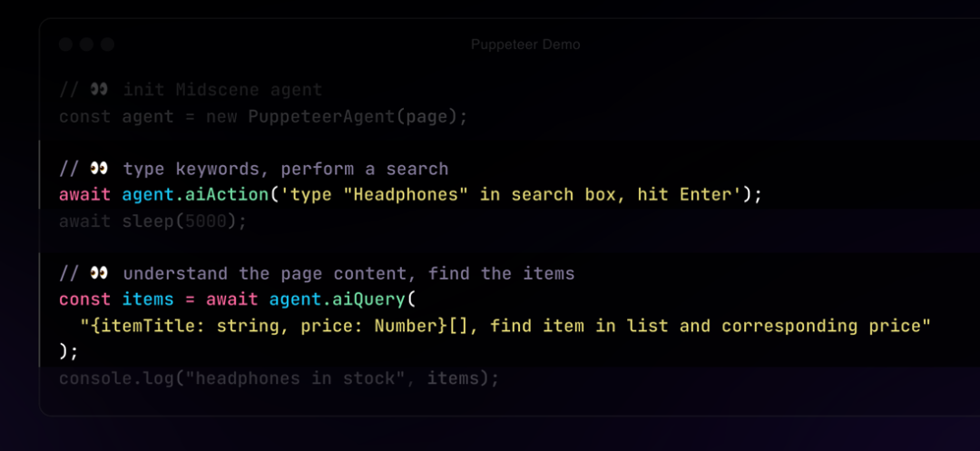Screen dimensions: 980x451
Task: Click the 'type keywords, perform a search' comment
Action: [x=286, y=170]
